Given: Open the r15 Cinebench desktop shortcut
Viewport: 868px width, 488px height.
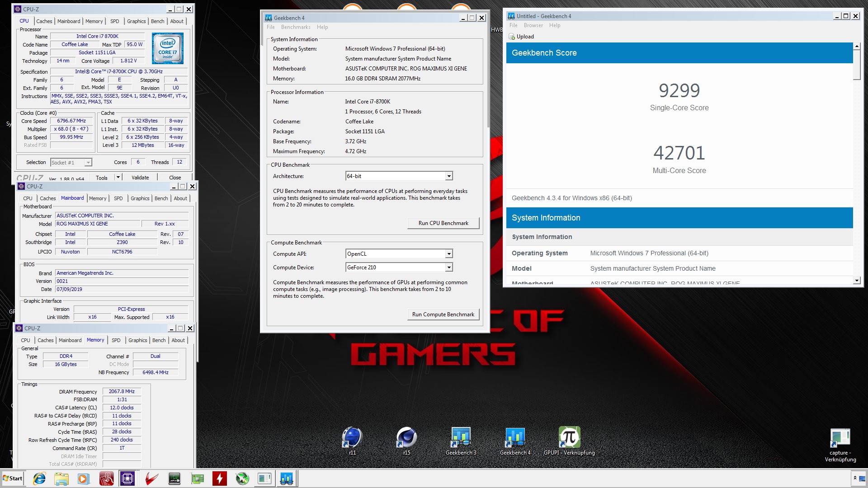Looking at the screenshot, I should 406,437.
